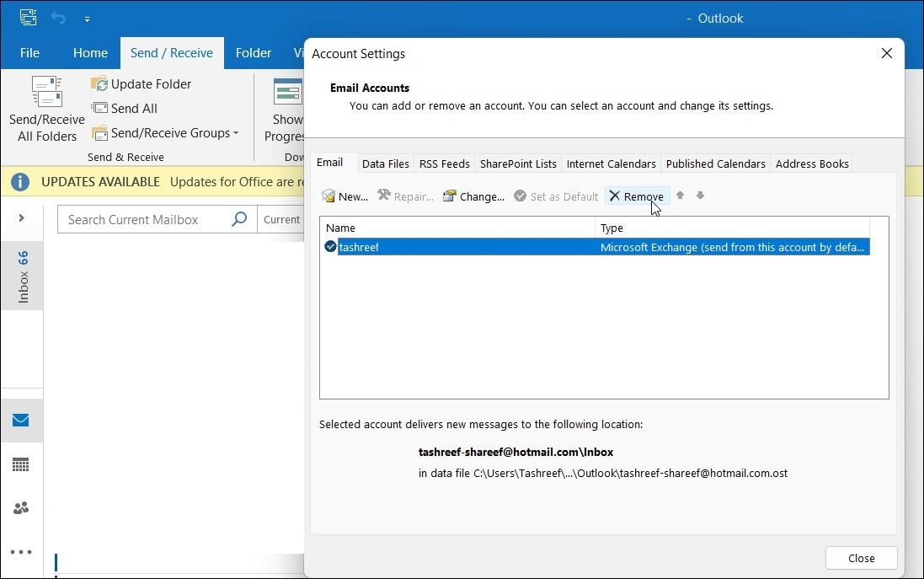The width and height of the screenshot is (924, 579).
Task: Open the Customize Quick Access Toolbar dropdown
Action: pyautogui.click(x=87, y=19)
